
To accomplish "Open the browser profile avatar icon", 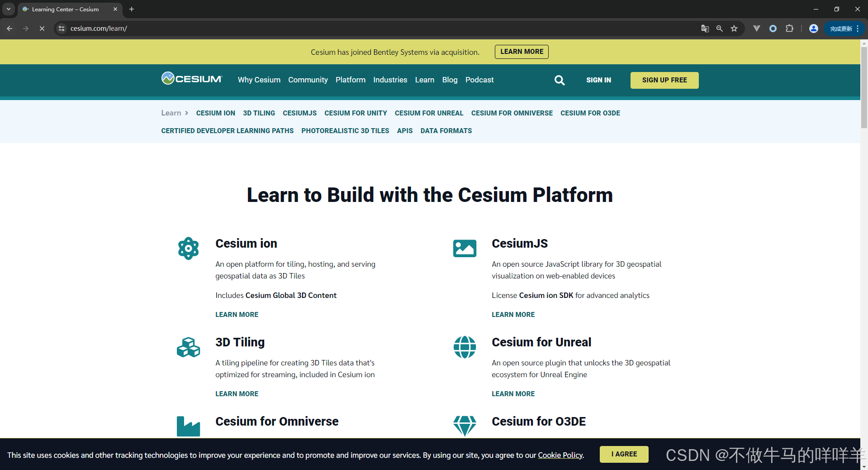I will (x=814, y=29).
